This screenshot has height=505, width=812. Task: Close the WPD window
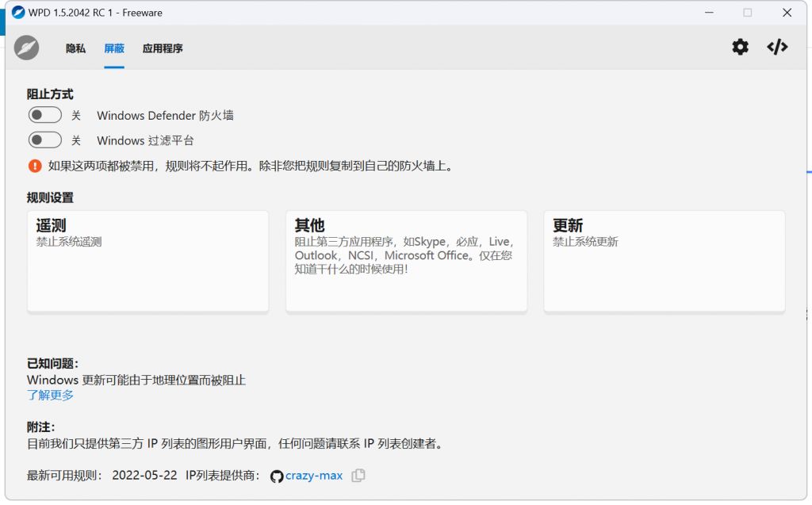787,13
